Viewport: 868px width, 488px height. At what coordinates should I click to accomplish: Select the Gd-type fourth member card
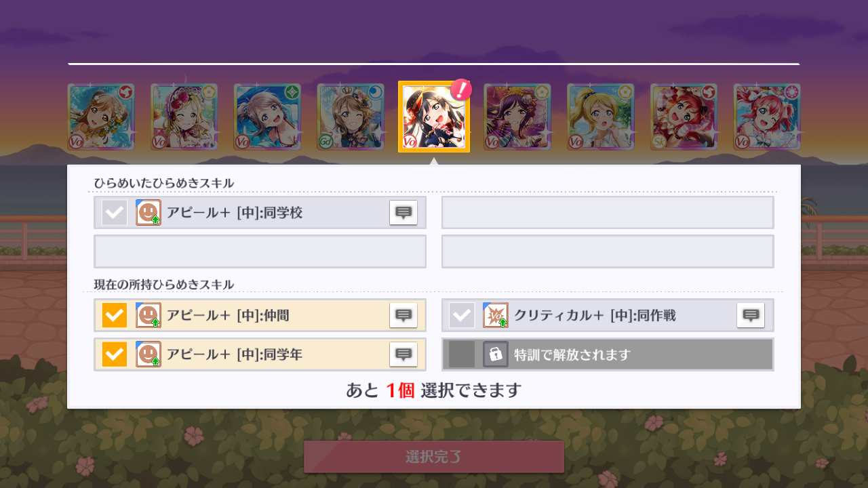click(351, 117)
